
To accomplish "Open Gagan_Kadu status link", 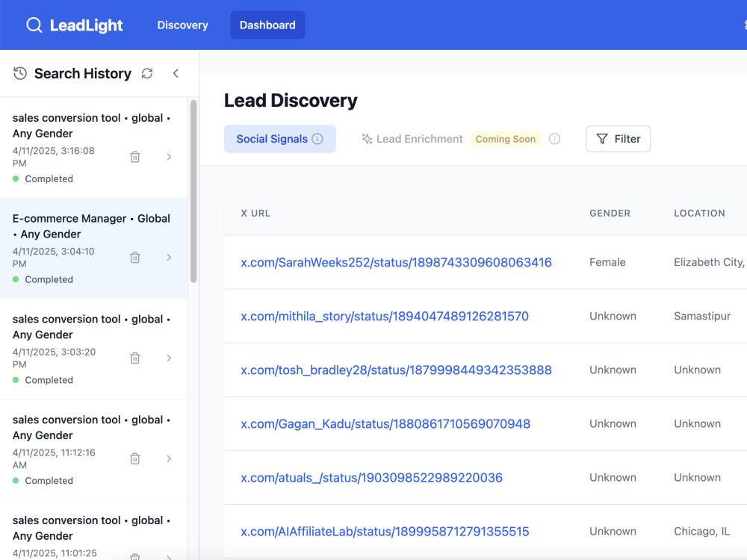I will tap(385, 424).
